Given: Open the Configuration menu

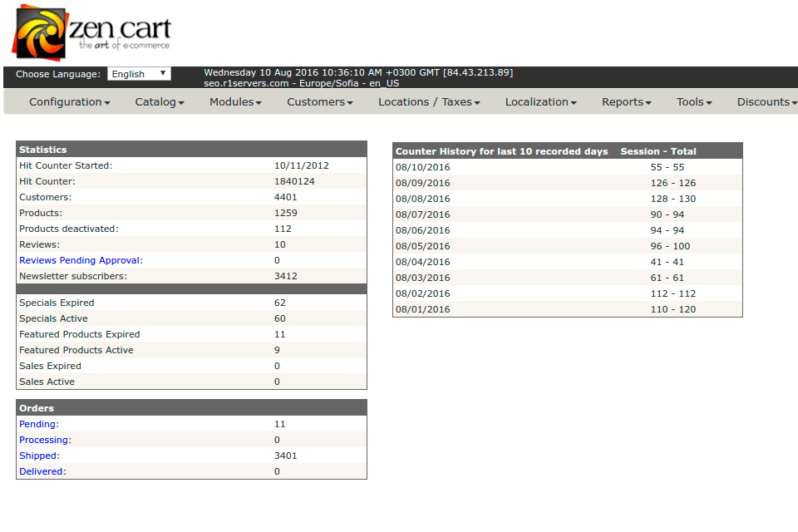Looking at the screenshot, I should (70, 102).
